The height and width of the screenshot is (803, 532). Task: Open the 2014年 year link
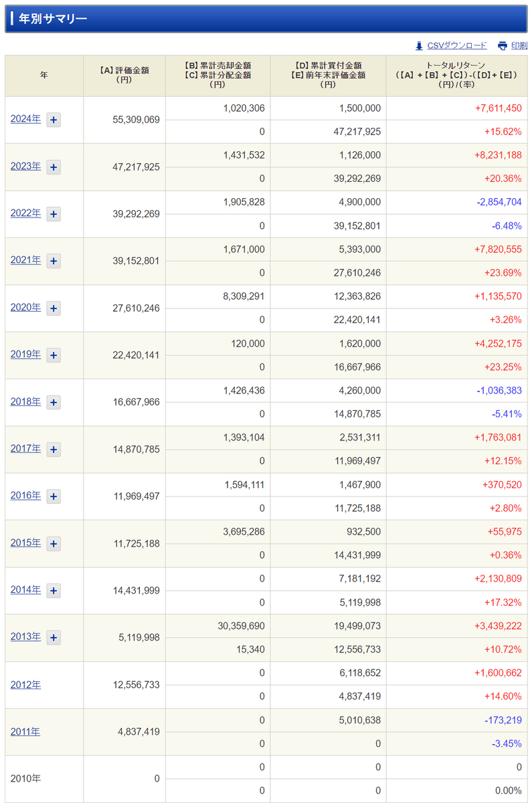pos(25,590)
